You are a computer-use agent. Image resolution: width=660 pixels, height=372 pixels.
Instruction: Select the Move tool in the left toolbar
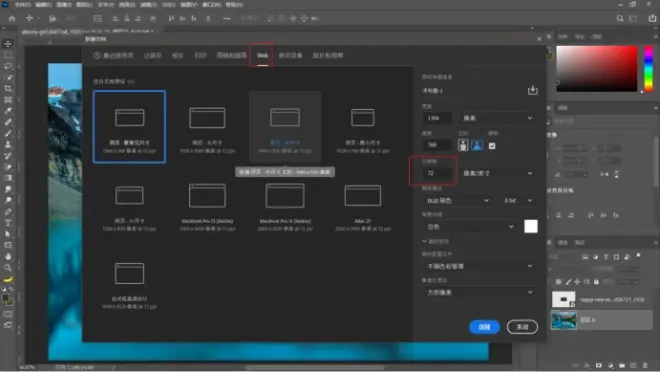[8, 43]
